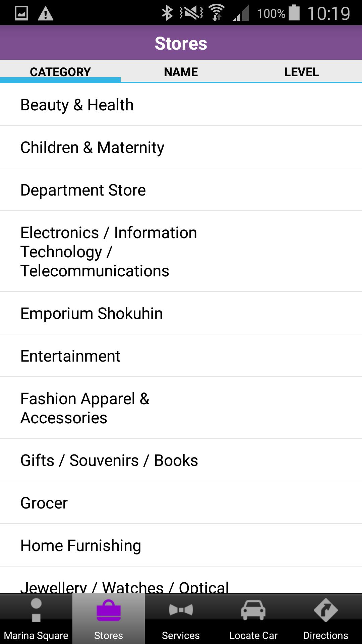Tap the Marina Square info icon
The image size is (362, 644).
pos(36,610)
